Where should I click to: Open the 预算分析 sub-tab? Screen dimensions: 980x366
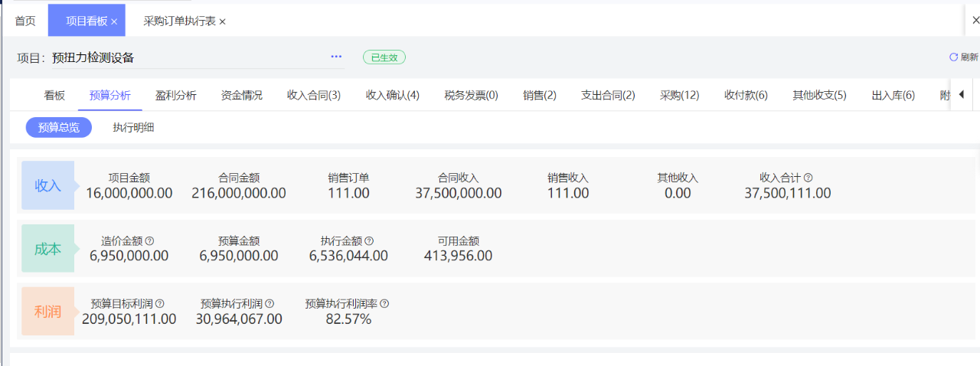tap(109, 96)
